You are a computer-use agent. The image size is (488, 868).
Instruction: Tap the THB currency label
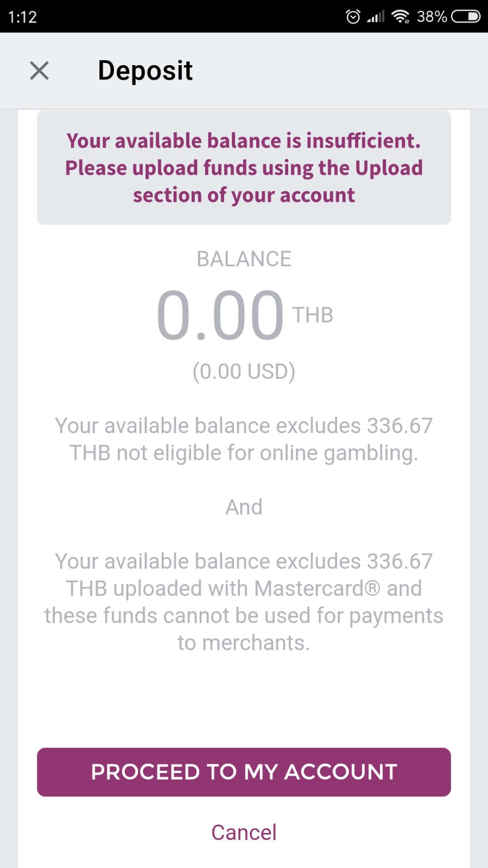(x=313, y=315)
